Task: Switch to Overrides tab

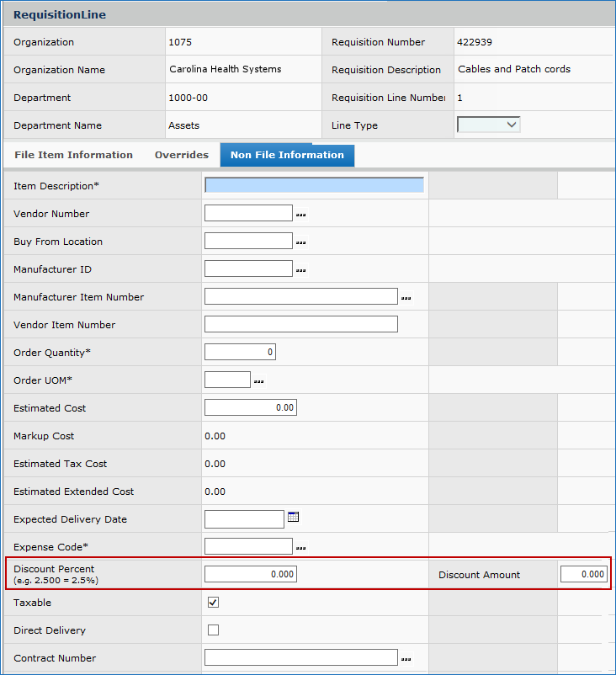Action: coord(182,155)
